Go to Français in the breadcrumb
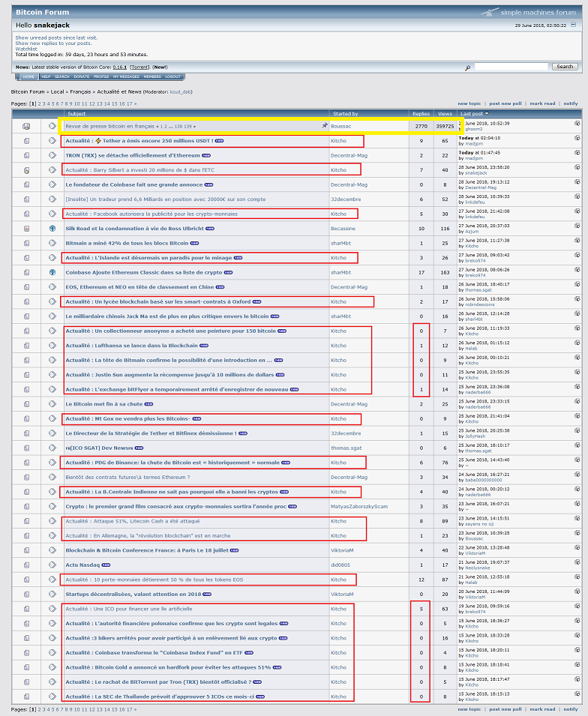 click(80, 91)
